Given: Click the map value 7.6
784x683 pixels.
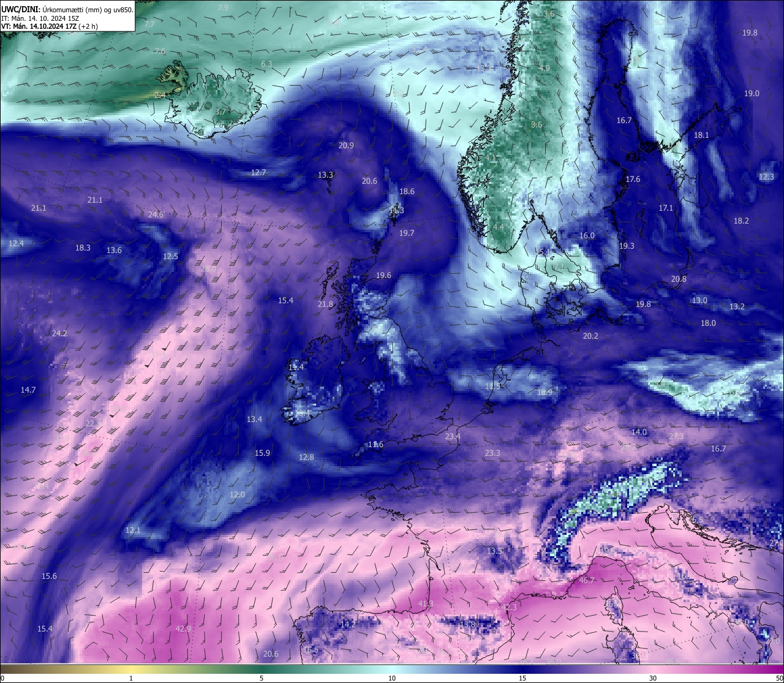Looking at the screenshot, I should pyautogui.click(x=160, y=51).
